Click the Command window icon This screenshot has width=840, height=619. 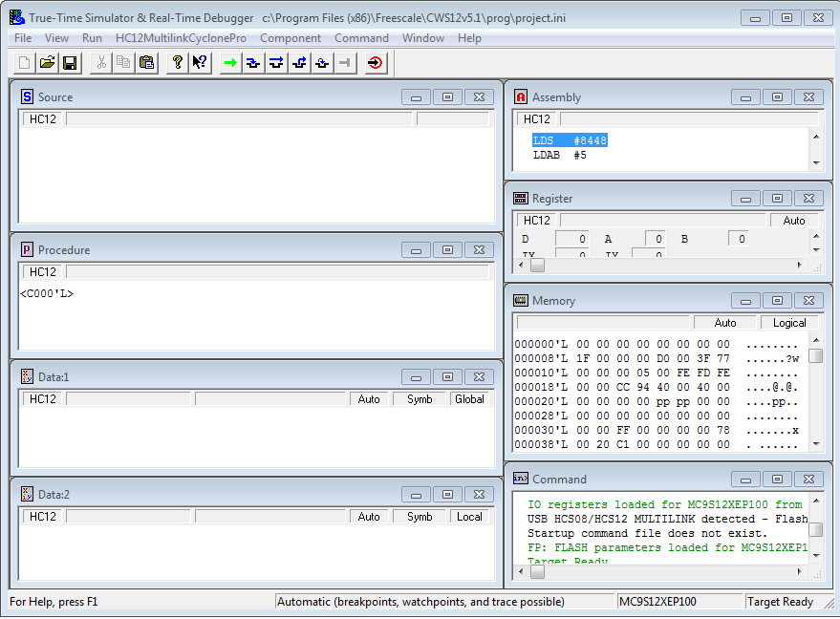point(521,479)
